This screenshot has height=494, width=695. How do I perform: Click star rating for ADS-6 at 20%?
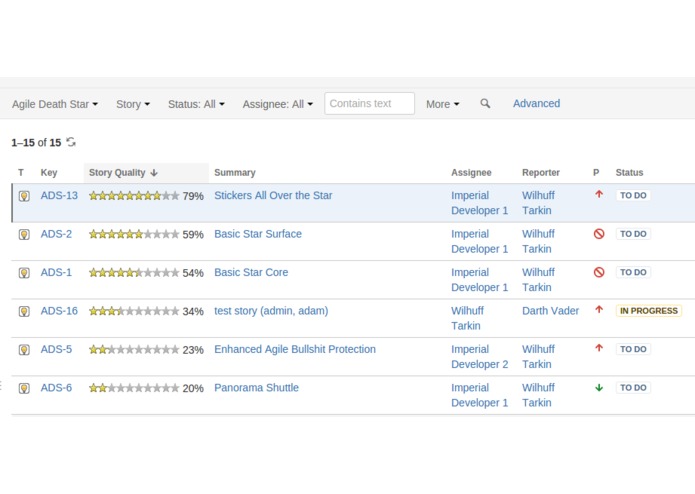point(134,389)
